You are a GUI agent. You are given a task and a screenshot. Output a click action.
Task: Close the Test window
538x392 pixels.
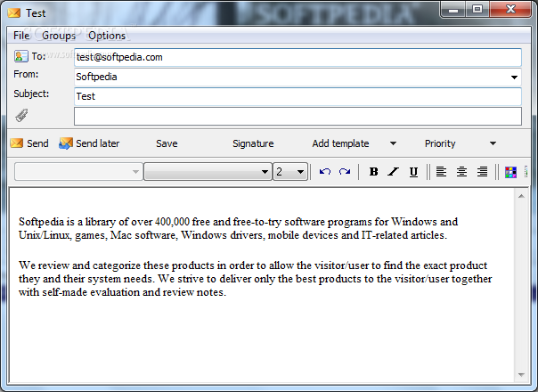click(x=510, y=10)
